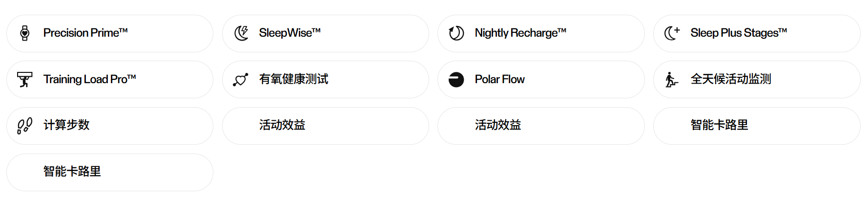Select the 全天候活动监测 feature text

tap(731, 79)
